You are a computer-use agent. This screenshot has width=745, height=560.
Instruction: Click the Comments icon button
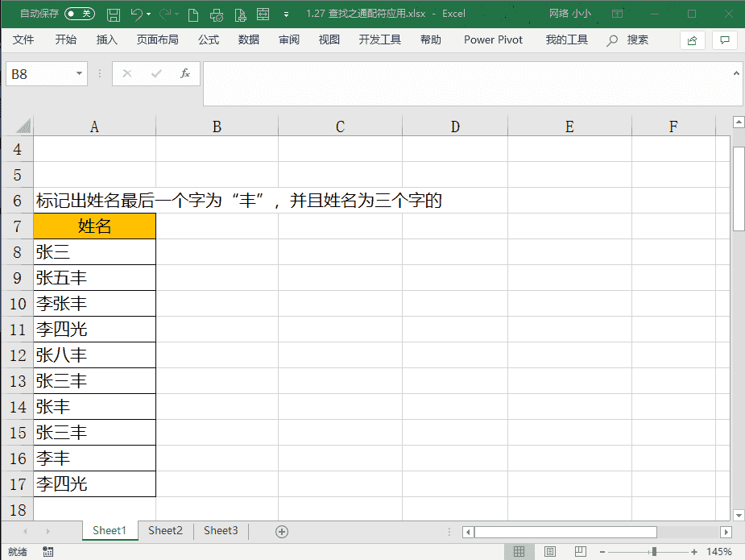coord(725,40)
